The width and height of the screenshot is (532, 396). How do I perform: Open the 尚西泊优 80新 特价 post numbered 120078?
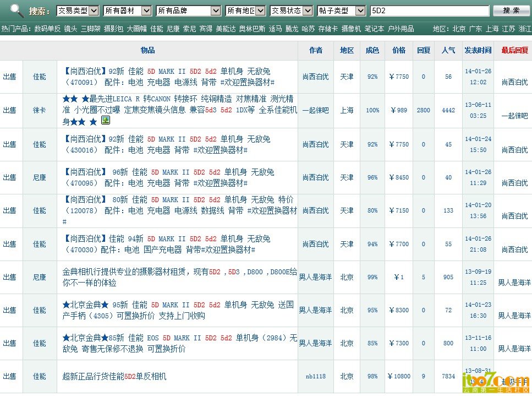[179, 210]
